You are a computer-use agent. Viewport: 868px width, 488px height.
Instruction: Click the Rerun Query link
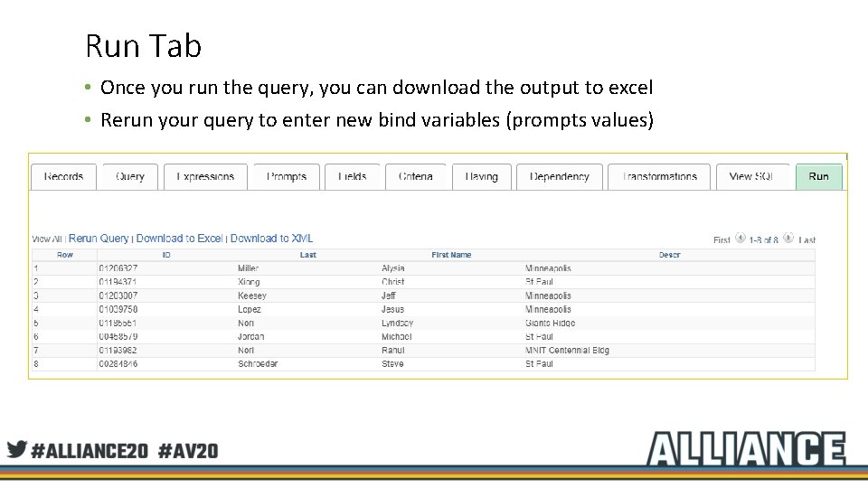coord(99,239)
